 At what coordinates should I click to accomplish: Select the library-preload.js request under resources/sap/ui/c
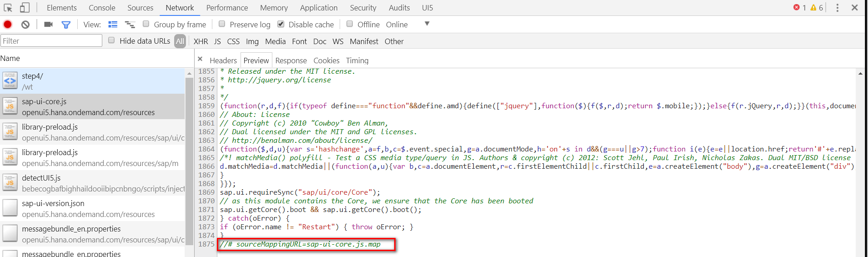[93, 132]
